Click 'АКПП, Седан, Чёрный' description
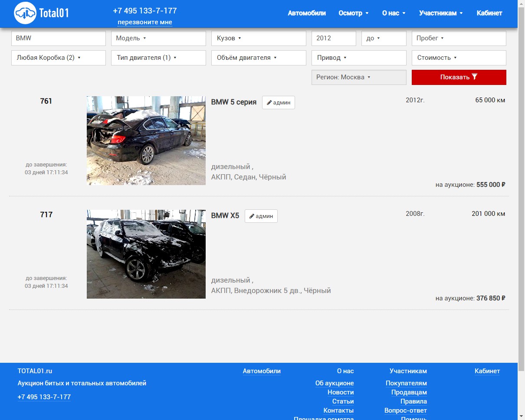Image resolution: width=525 pixels, height=420 pixels. pos(249,177)
